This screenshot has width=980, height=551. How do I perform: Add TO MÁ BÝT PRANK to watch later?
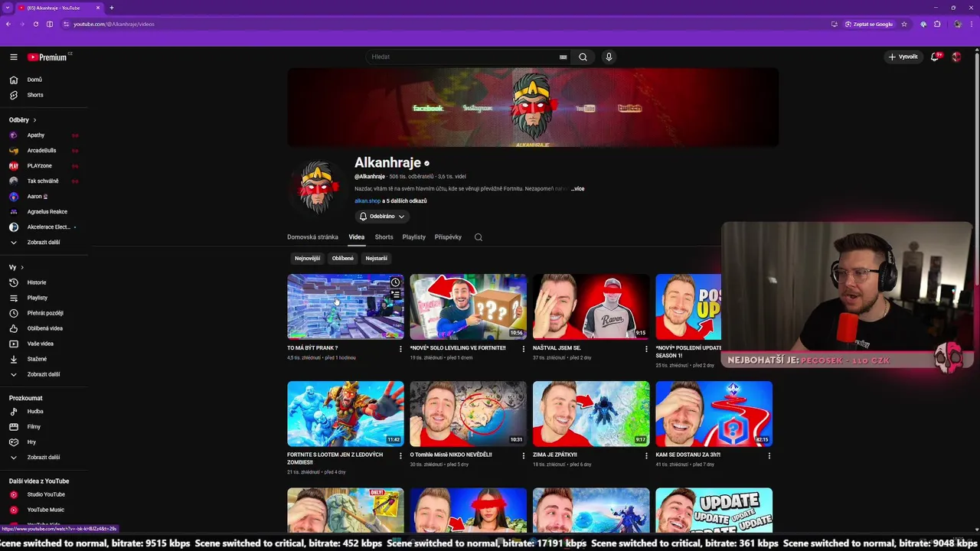point(395,282)
